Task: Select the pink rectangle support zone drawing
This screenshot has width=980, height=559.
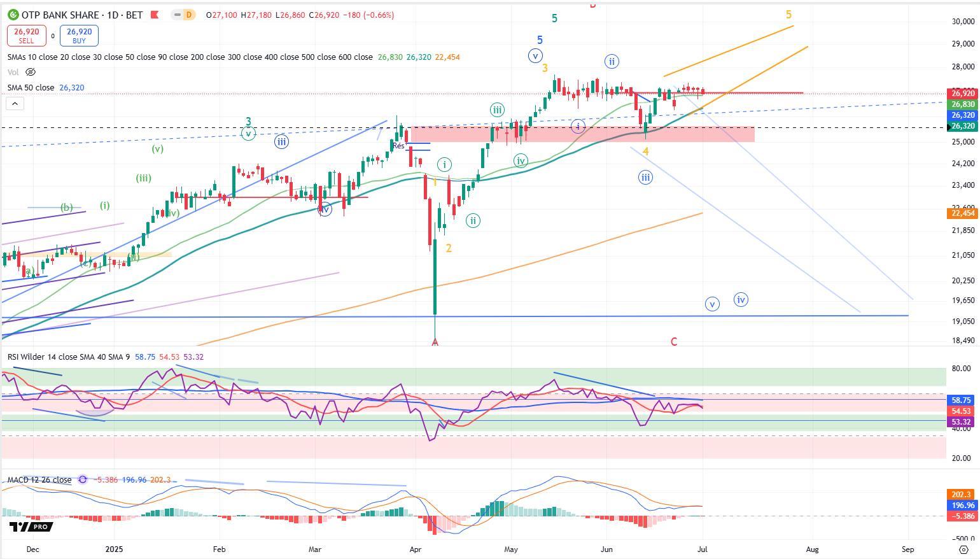Action: tap(582, 134)
